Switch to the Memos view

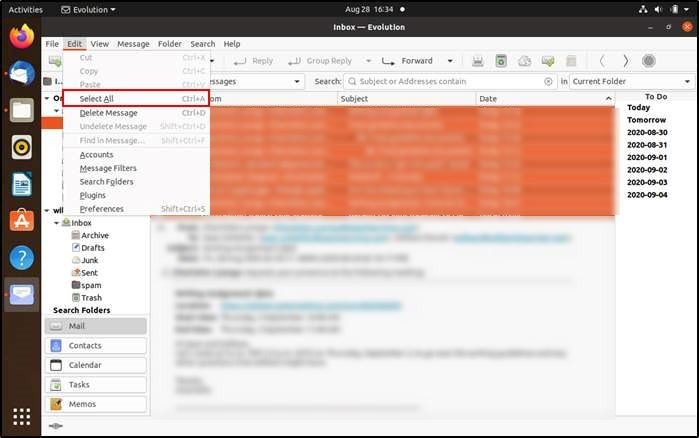pos(95,404)
